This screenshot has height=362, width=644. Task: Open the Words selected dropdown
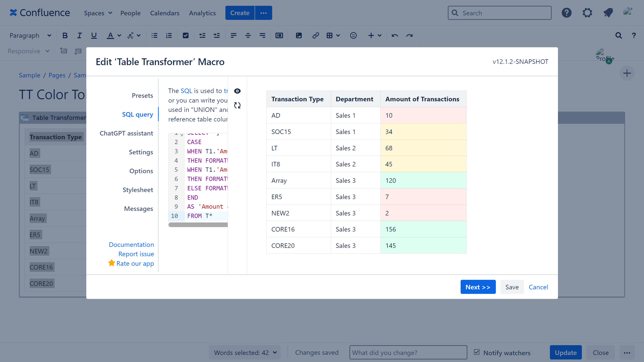click(245, 352)
